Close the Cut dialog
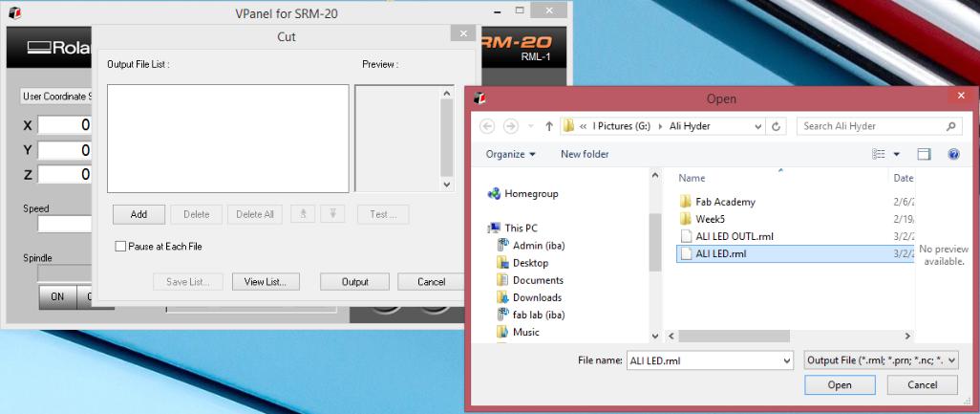 coord(463,33)
